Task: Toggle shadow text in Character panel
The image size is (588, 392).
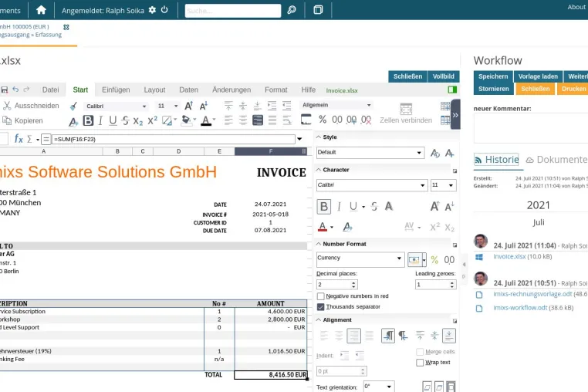Action: click(x=388, y=206)
